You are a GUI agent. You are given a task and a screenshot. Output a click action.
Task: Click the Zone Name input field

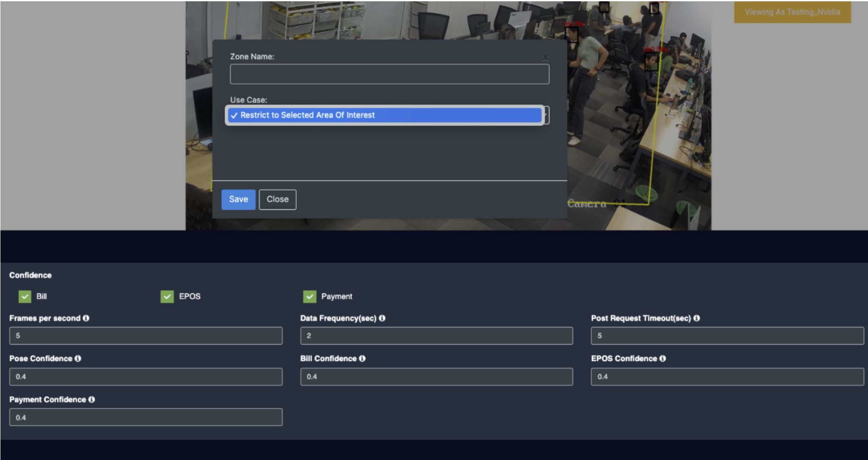389,74
